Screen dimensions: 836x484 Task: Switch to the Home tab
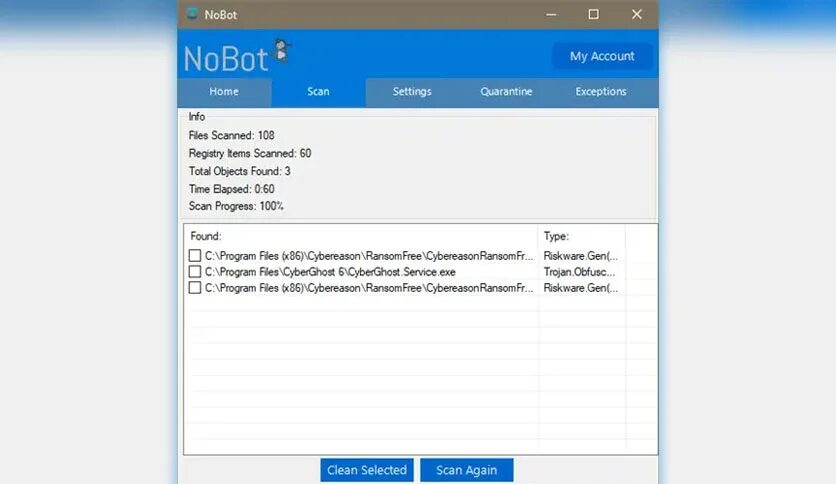[x=224, y=92]
